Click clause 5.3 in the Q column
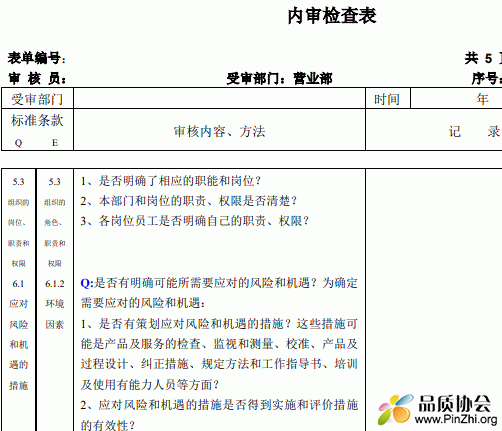 [x=18, y=182]
